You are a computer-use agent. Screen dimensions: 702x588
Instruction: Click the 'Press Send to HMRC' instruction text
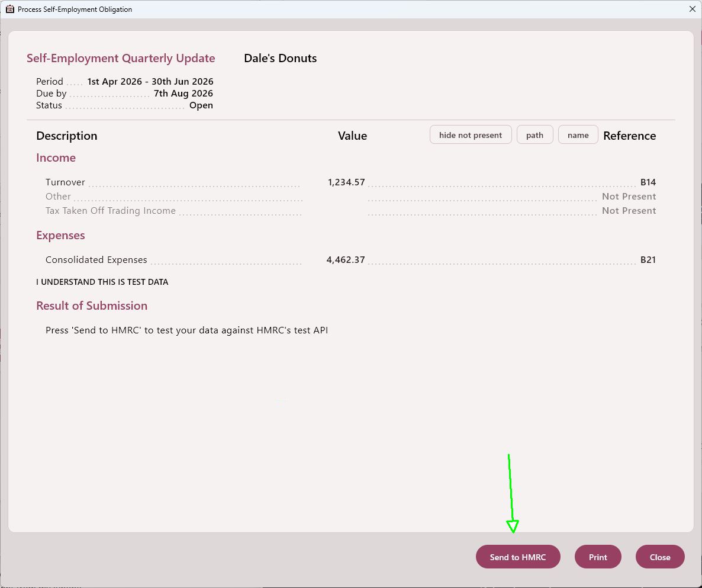tap(186, 330)
